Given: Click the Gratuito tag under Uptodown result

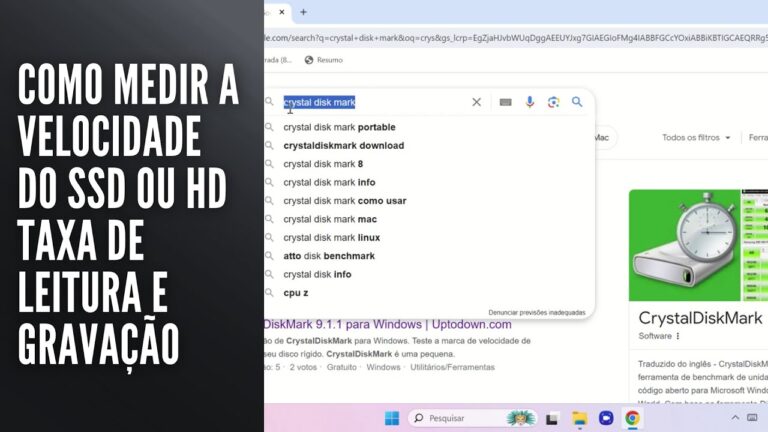Looking at the screenshot, I should pos(341,367).
